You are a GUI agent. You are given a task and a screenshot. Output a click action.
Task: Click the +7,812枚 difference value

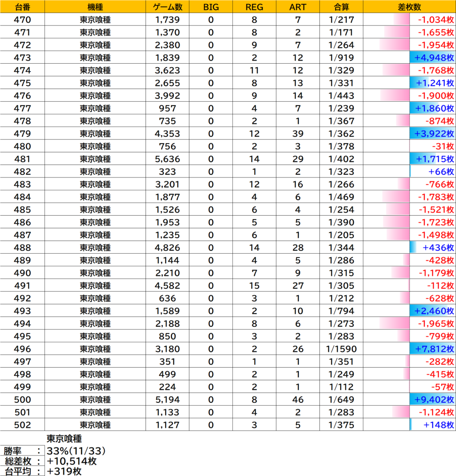pos(434,349)
